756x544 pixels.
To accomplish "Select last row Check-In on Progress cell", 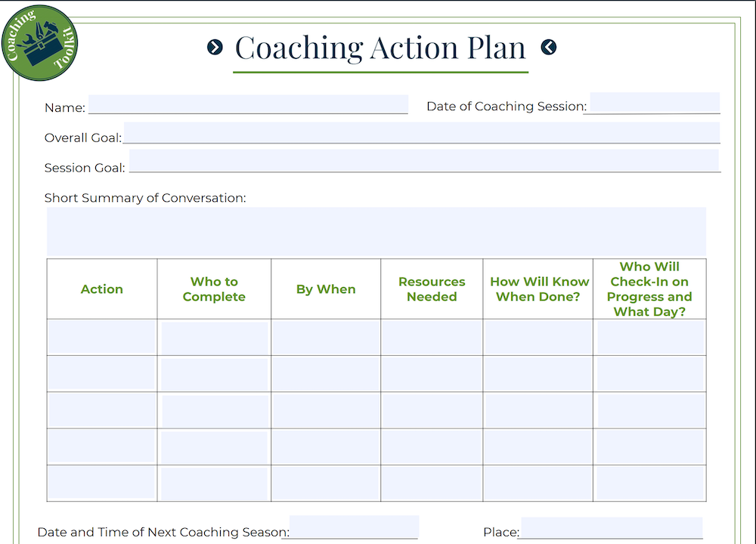I will 650,484.
